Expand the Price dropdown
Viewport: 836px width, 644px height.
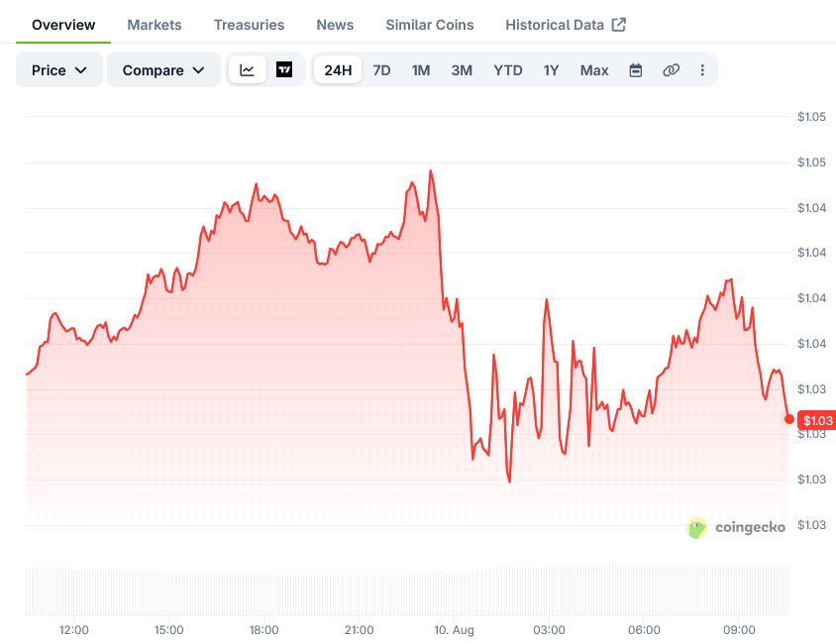pos(59,69)
